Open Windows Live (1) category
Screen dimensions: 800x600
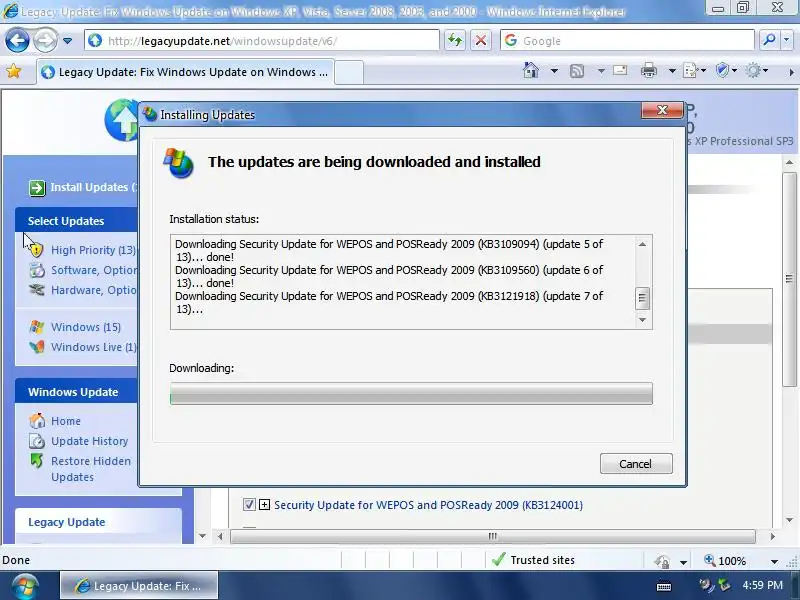click(94, 347)
